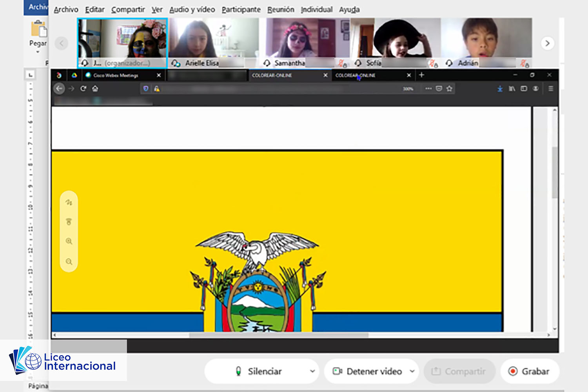
Task: Click the page horizontal scrollbar thumb
Action: tap(279, 335)
